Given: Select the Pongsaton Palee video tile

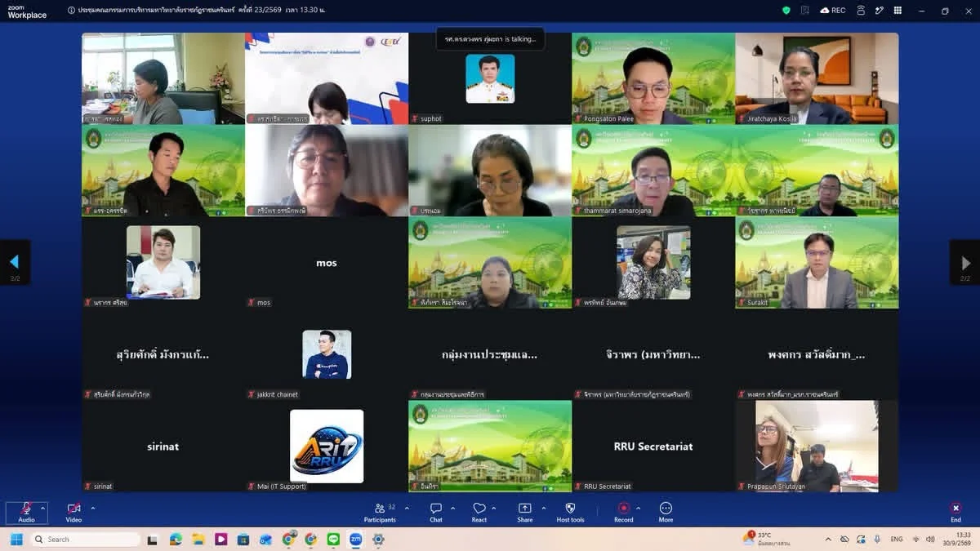Looking at the screenshot, I should click(653, 78).
